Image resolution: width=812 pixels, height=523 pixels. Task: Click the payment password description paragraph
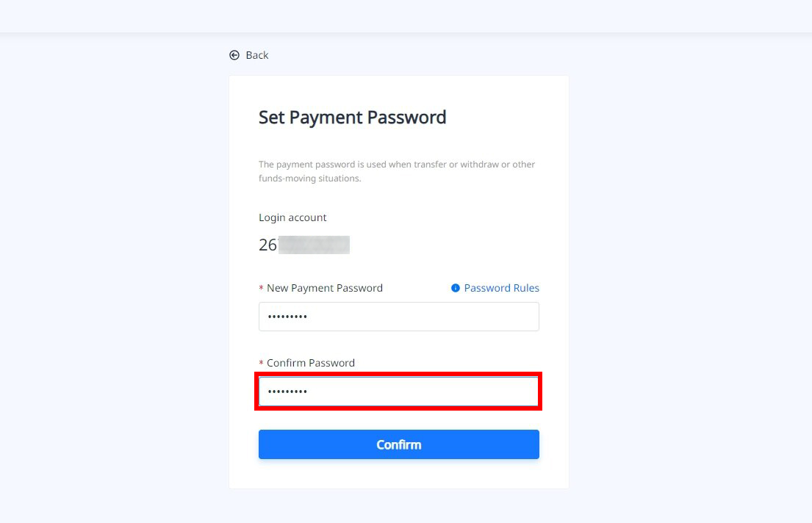pos(397,165)
